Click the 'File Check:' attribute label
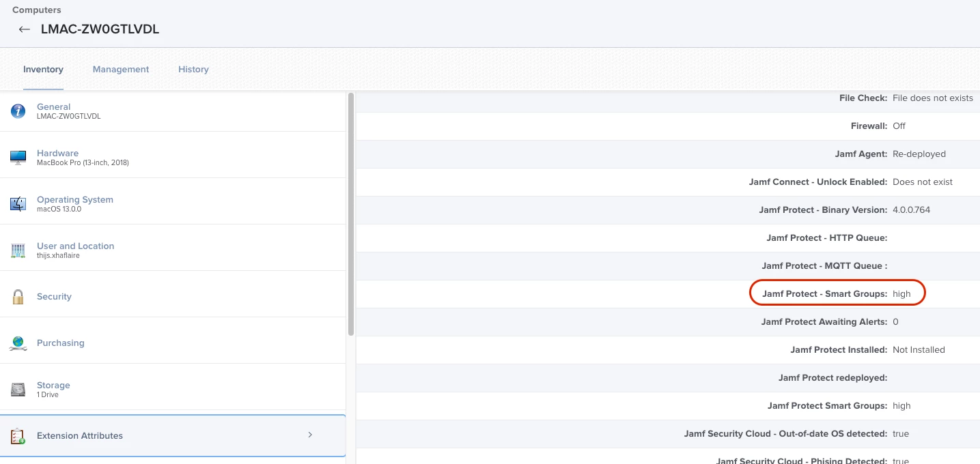 pyautogui.click(x=863, y=98)
